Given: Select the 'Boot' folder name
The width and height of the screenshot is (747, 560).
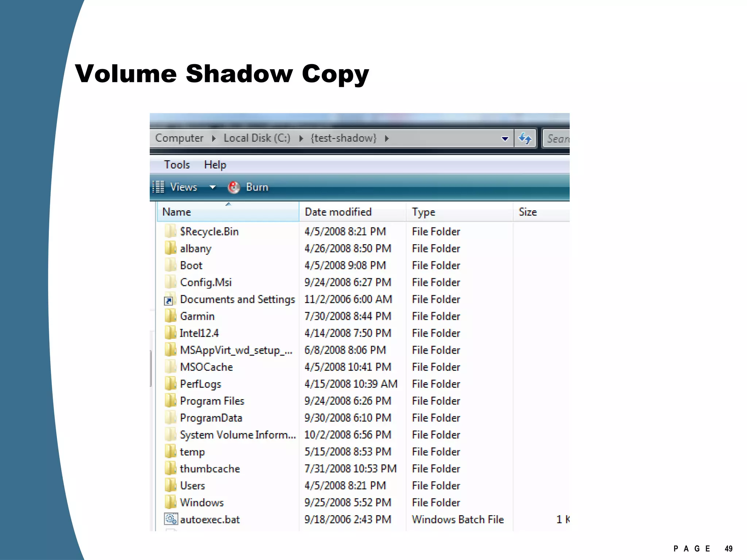Looking at the screenshot, I should (x=191, y=265).
